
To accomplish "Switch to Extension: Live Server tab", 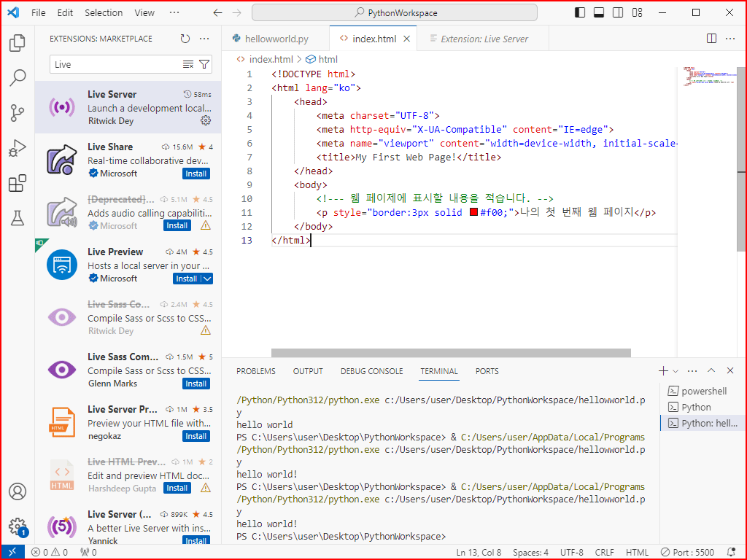I will click(483, 39).
